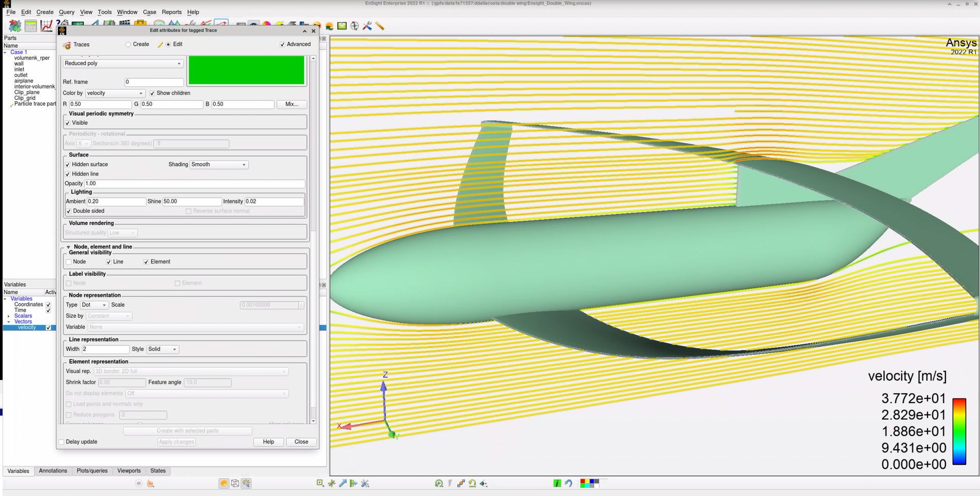
Task: Click the green flag plane tool icon
Action: pyautogui.click(x=354, y=483)
